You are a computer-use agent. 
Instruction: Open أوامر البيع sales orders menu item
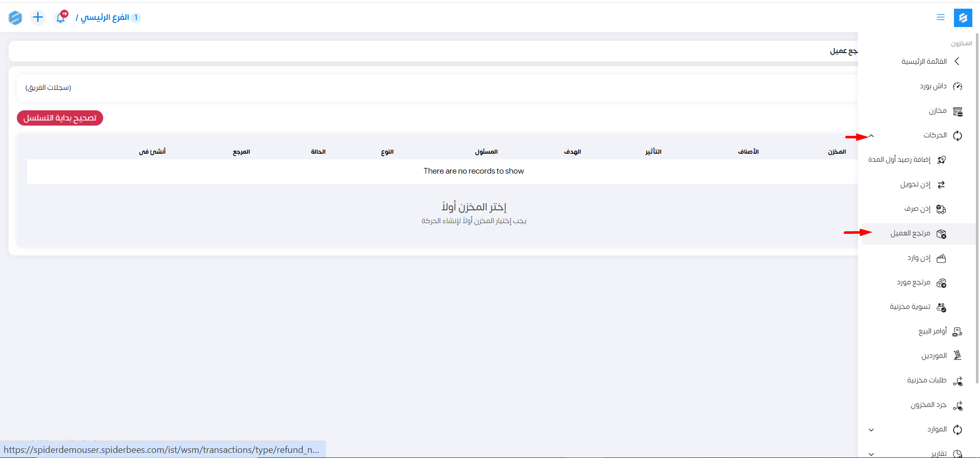coord(933,331)
